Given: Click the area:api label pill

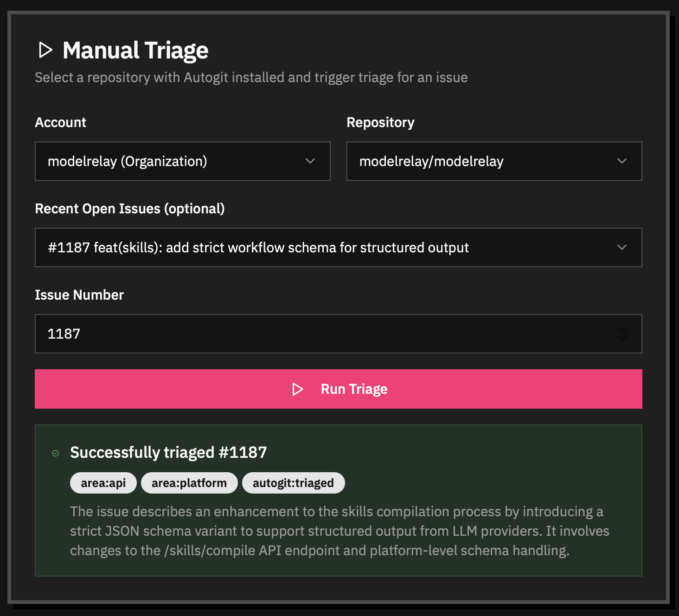Looking at the screenshot, I should 103,482.
